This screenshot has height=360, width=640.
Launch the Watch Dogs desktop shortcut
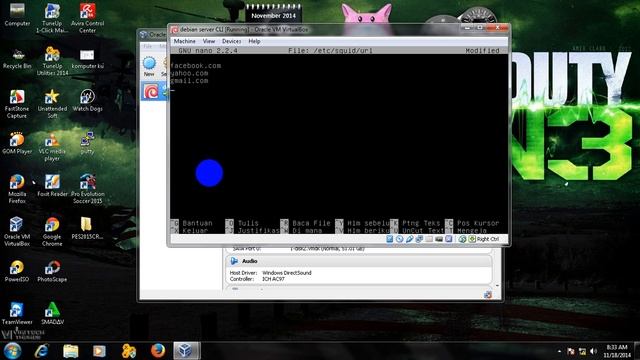(x=87, y=100)
